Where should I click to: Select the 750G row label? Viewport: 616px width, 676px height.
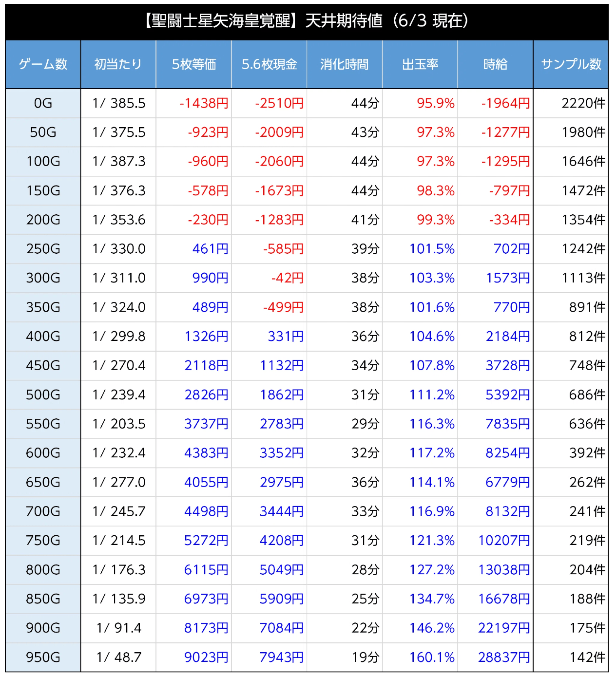43,541
